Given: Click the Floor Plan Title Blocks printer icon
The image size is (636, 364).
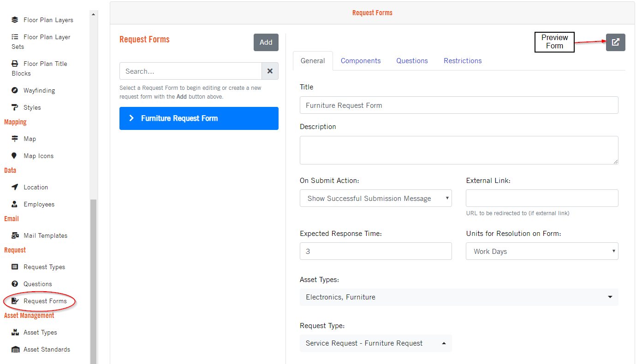Looking at the screenshot, I should (x=15, y=64).
